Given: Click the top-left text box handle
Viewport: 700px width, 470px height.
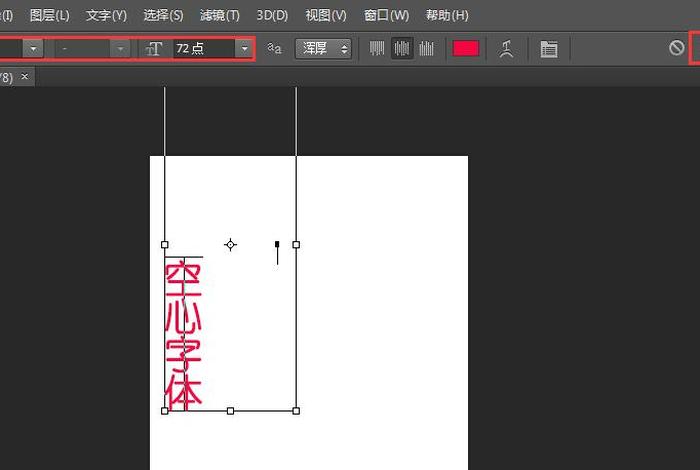Looking at the screenshot, I should tap(165, 245).
